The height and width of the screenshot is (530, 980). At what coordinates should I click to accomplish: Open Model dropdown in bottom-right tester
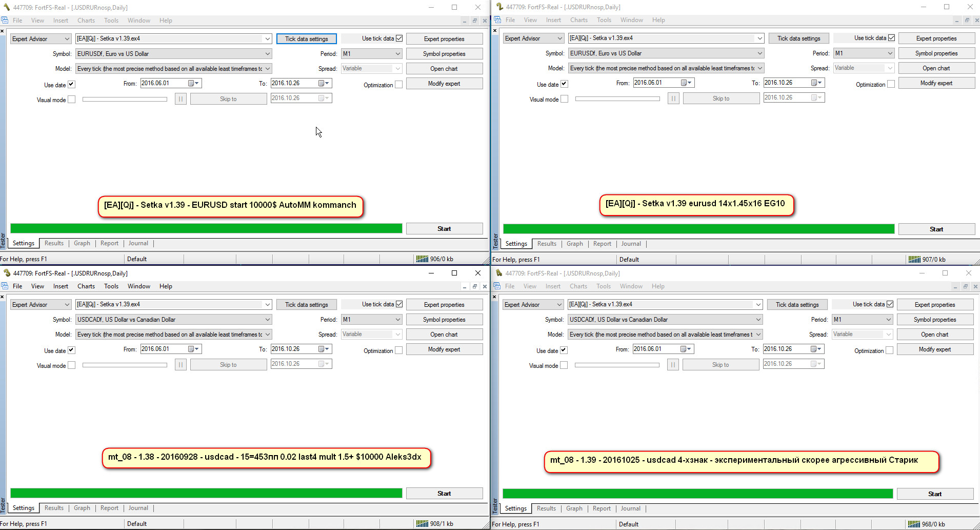coord(666,335)
